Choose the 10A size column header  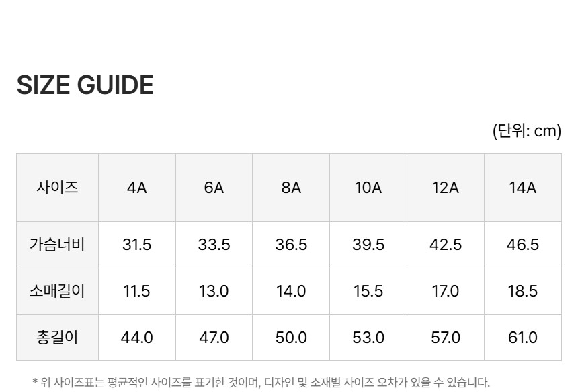point(368,188)
